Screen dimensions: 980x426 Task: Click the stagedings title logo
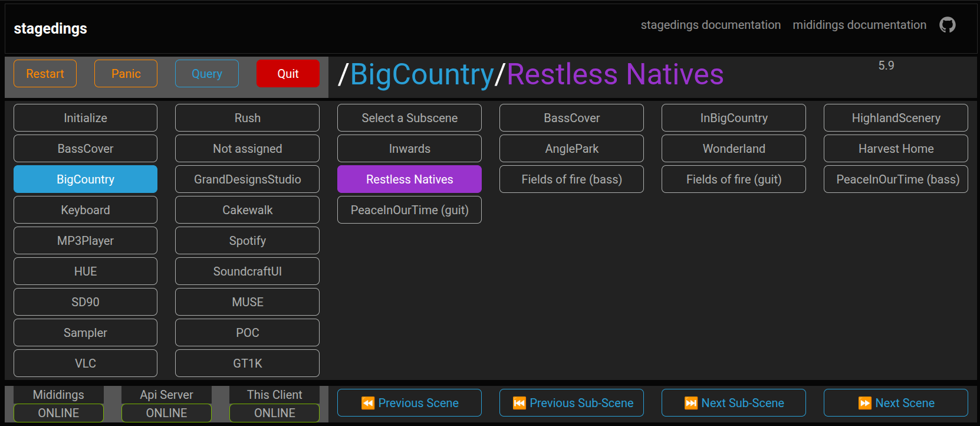[x=50, y=28]
